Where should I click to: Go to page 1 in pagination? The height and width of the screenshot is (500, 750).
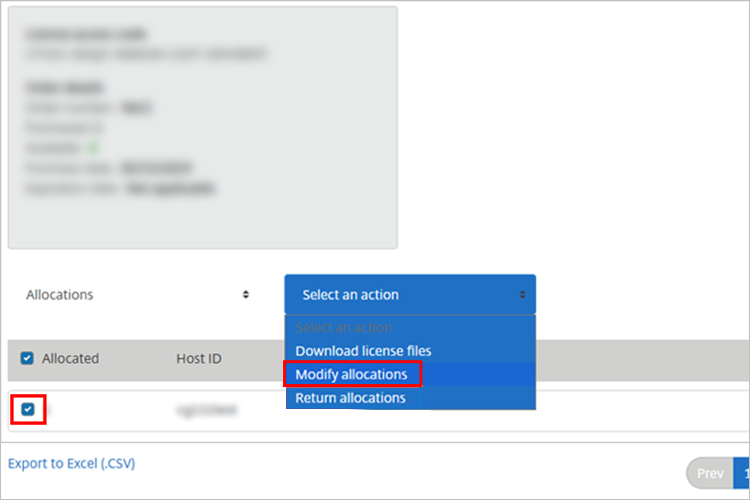point(744,472)
